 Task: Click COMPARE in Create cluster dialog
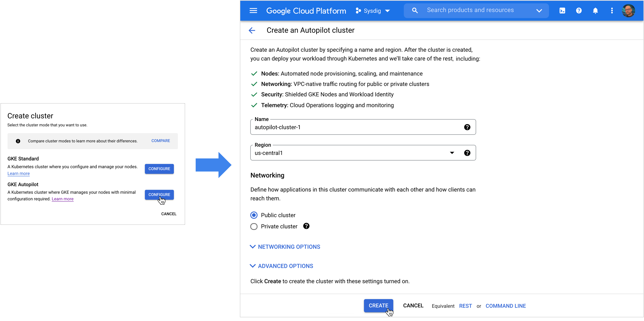[x=160, y=141]
